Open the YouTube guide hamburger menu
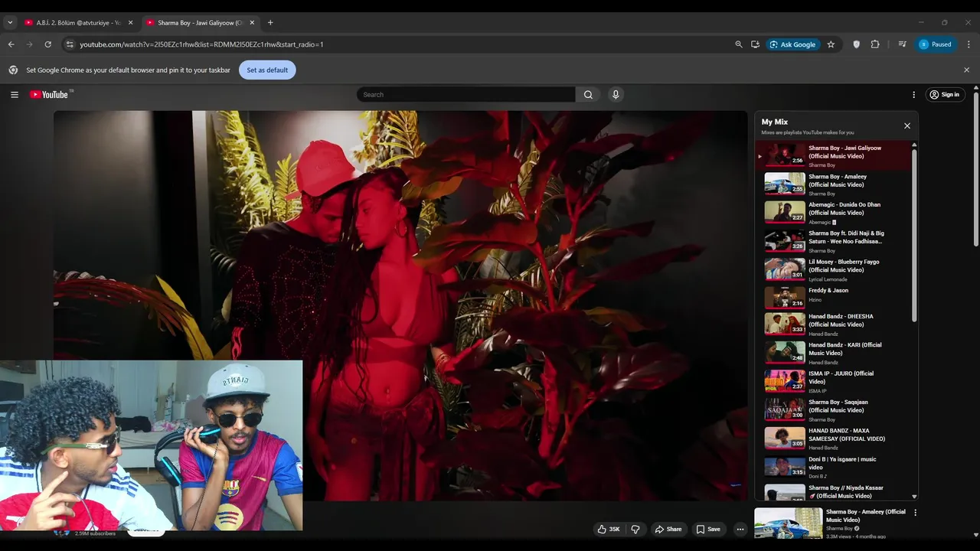The width and height of the screenshot is (980, 551). [15, 95]
